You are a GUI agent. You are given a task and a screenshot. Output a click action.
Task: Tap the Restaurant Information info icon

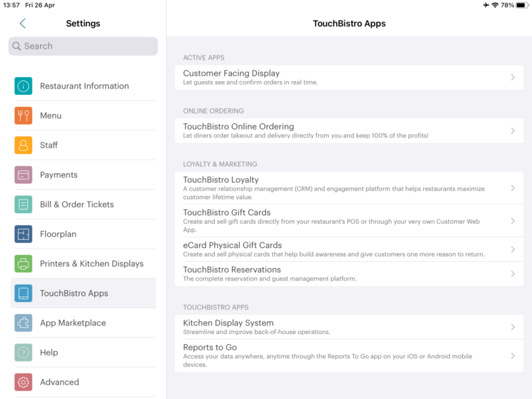[24, 86]
